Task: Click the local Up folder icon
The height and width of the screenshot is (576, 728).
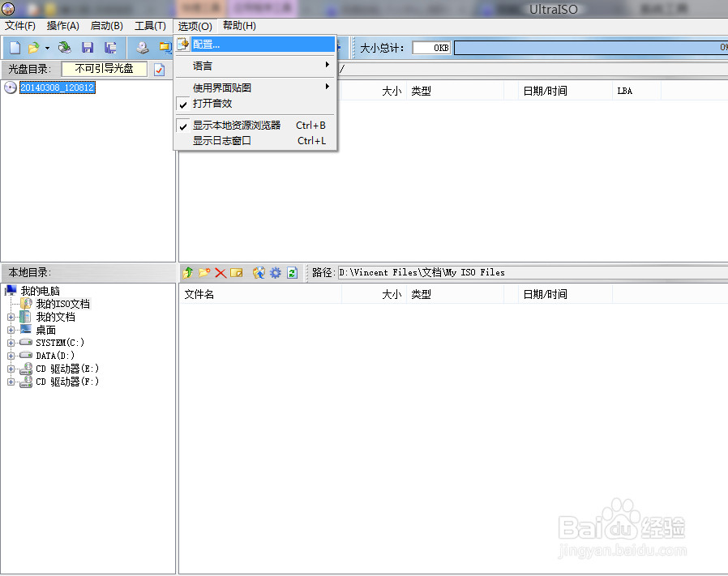Action: point(188,272)
